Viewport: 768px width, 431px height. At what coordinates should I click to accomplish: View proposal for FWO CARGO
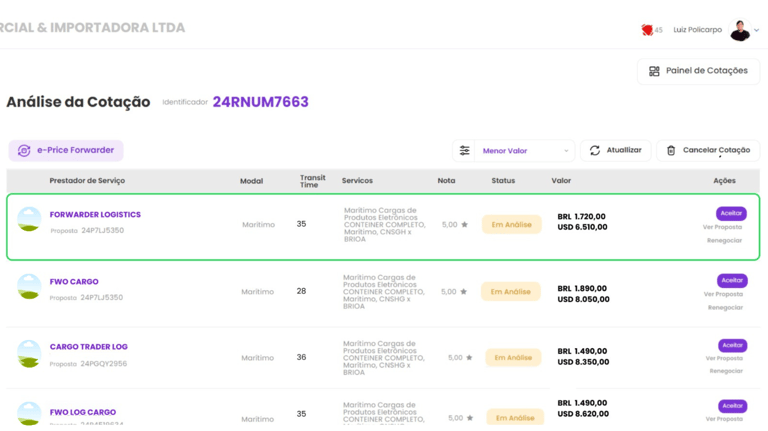[723, 294]
